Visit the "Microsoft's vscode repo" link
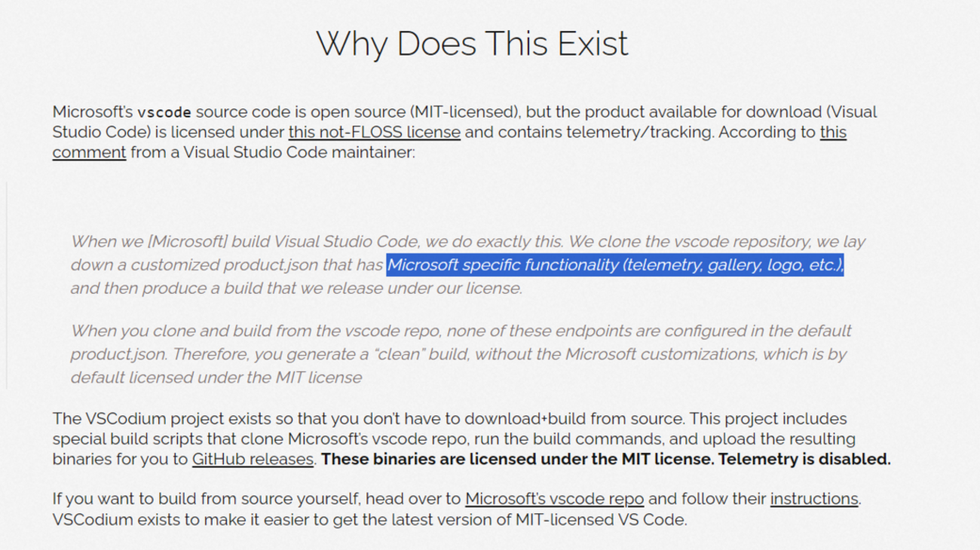The image size is (980, 550). tap(554, 499)
